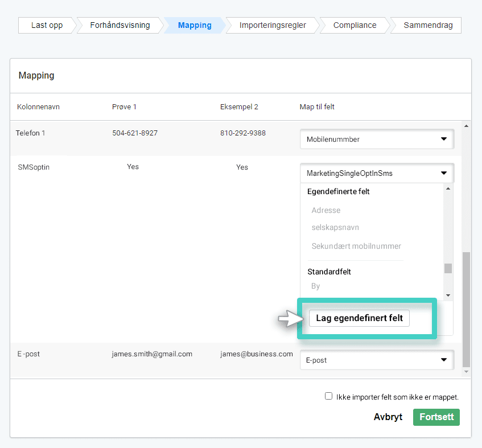Open the Importeringsregler step
The height and width of the screenshot is (448, 482).
click(273, 25)
